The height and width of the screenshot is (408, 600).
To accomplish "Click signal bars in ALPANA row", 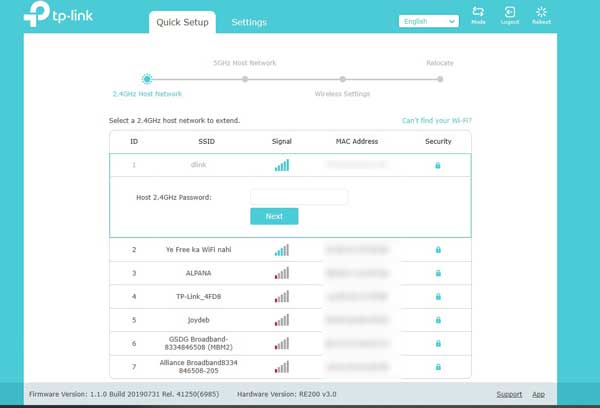I will click(282, 273).
